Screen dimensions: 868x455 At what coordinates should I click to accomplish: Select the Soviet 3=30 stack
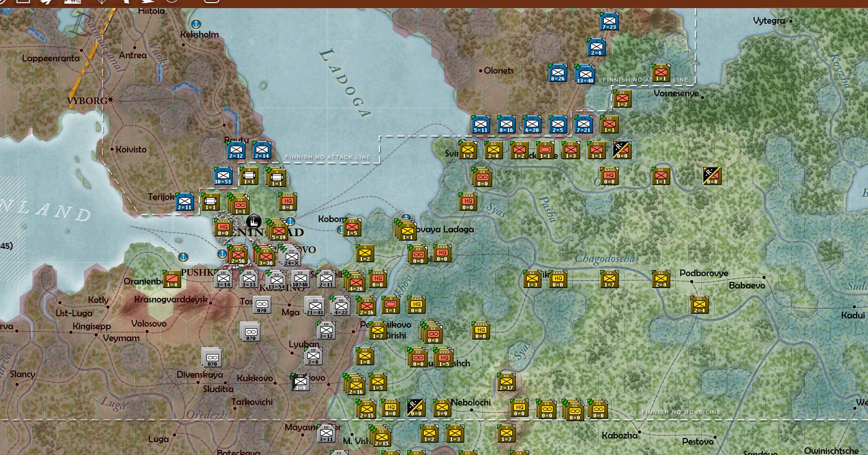click(265, 256)
